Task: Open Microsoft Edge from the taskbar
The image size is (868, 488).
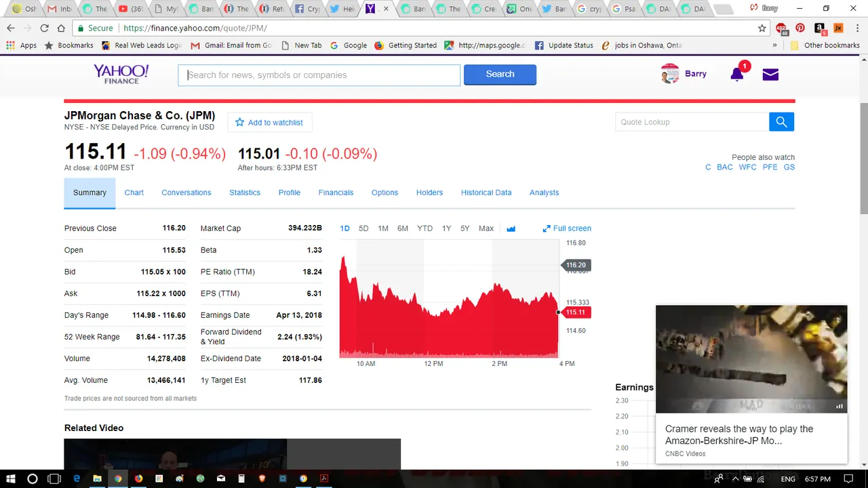Action: coord(77,479)
